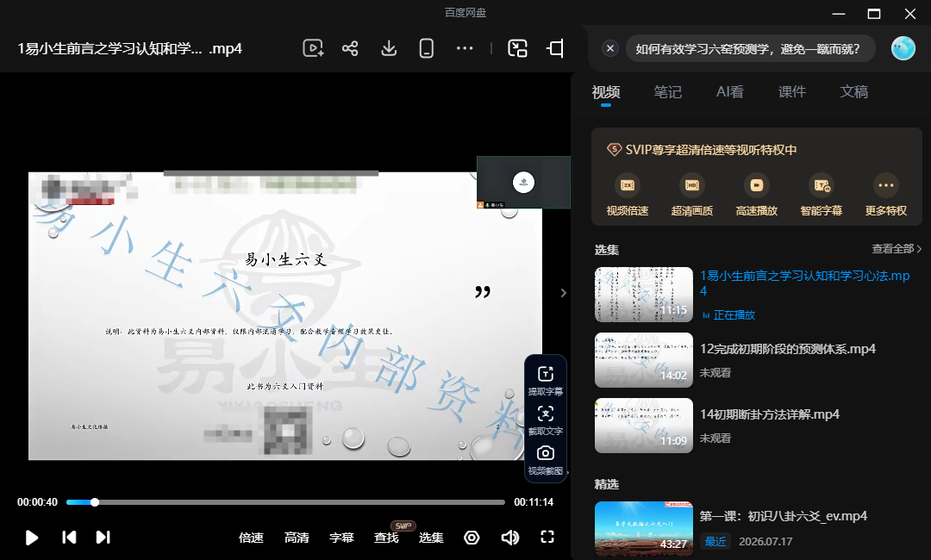This screenshot has height=560, width=931.
Task: Open the 文稿 tab
Action: (x=853, y=92)
